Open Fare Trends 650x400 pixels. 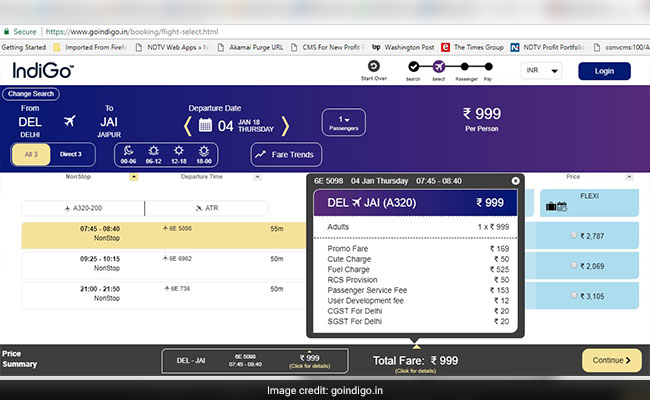click(x=286, y=155)
